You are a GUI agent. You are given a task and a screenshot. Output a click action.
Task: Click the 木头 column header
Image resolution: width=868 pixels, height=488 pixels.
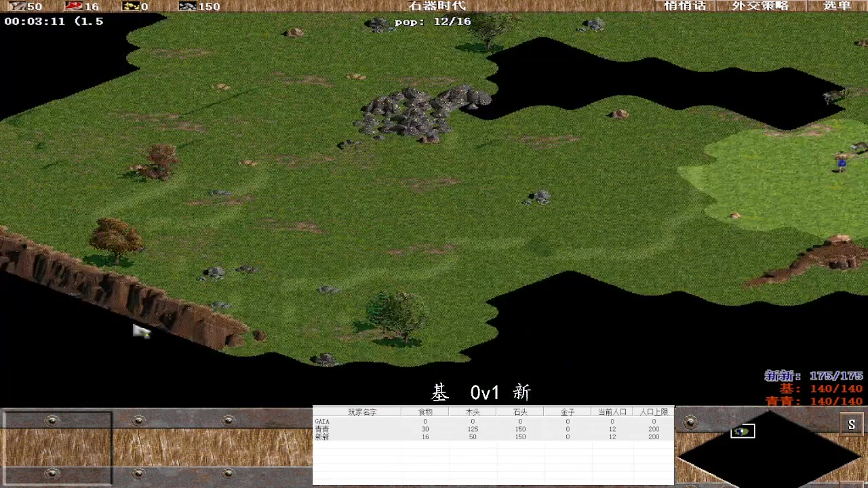tap(473, 411)
